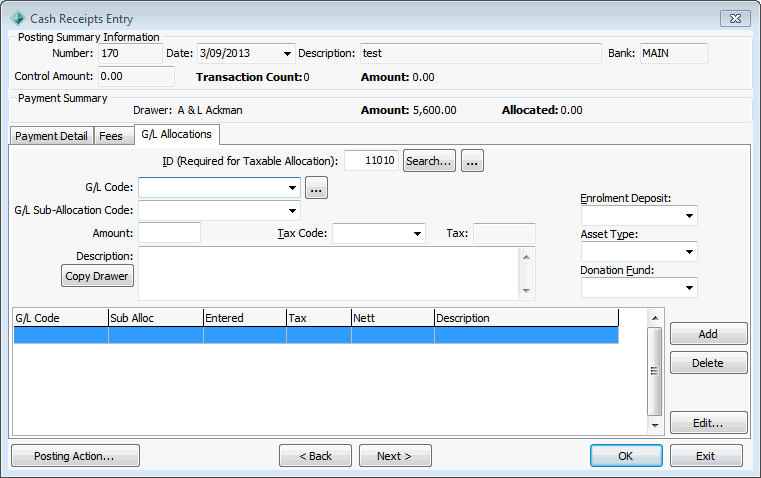This screenshot has width=761, height=478.
Task: Click the Entered column header
Action: (245, 318)
